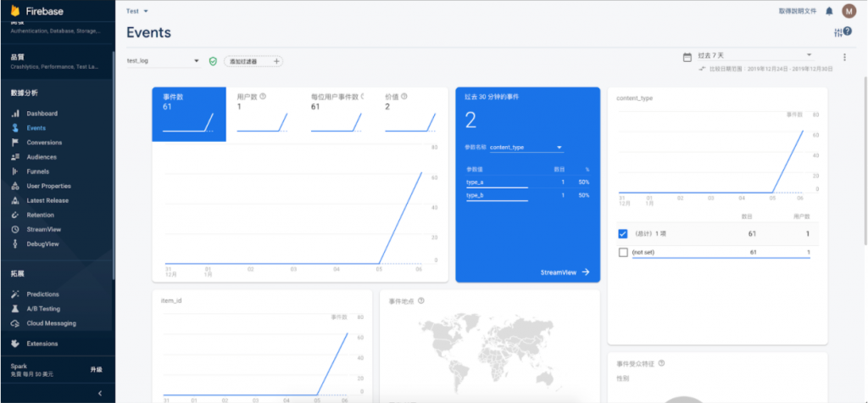Select the 事件数 metric tab
The image size is (868, 403).
click(x=189, y=115)
